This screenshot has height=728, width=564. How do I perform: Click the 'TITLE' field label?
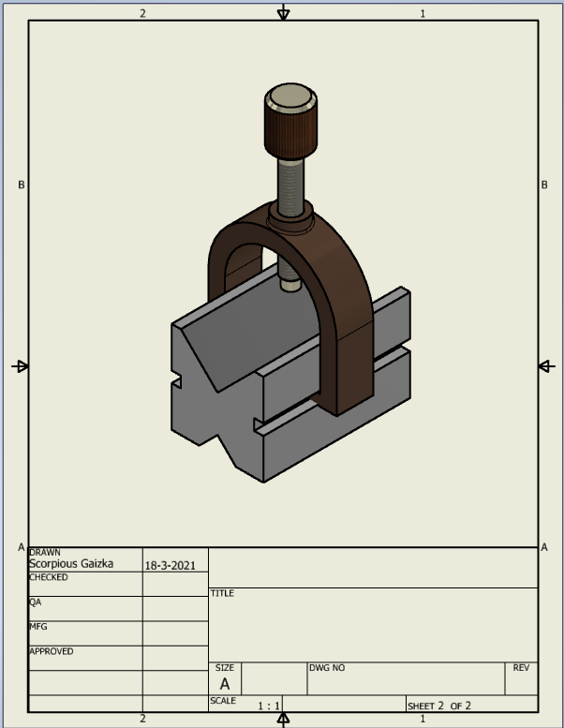pyautogui.click(x=222, y=593)
